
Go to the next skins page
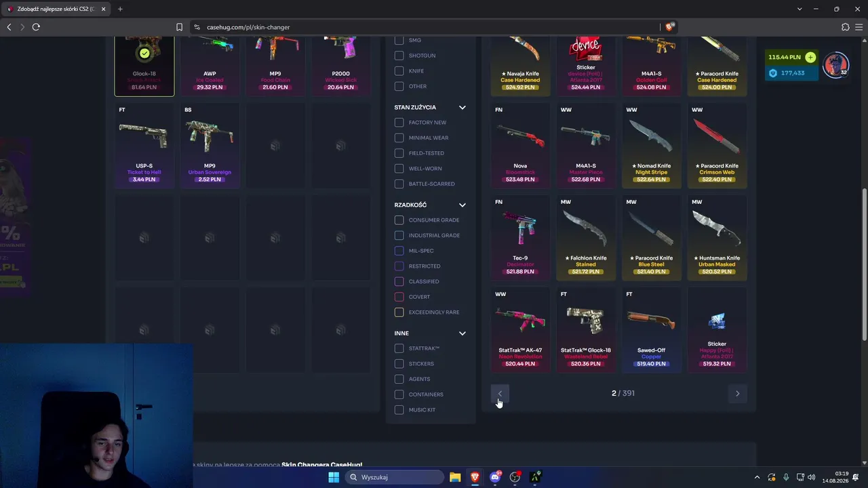coord(737,393)
